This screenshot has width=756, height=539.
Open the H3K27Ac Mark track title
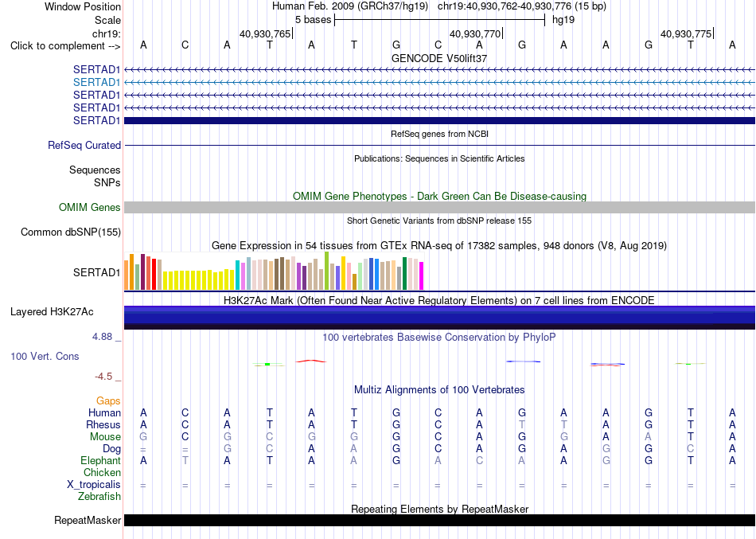[439, 301]
